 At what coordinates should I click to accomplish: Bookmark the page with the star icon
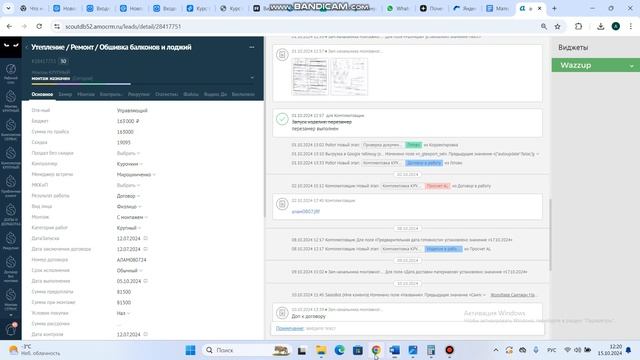click(558, 26)
